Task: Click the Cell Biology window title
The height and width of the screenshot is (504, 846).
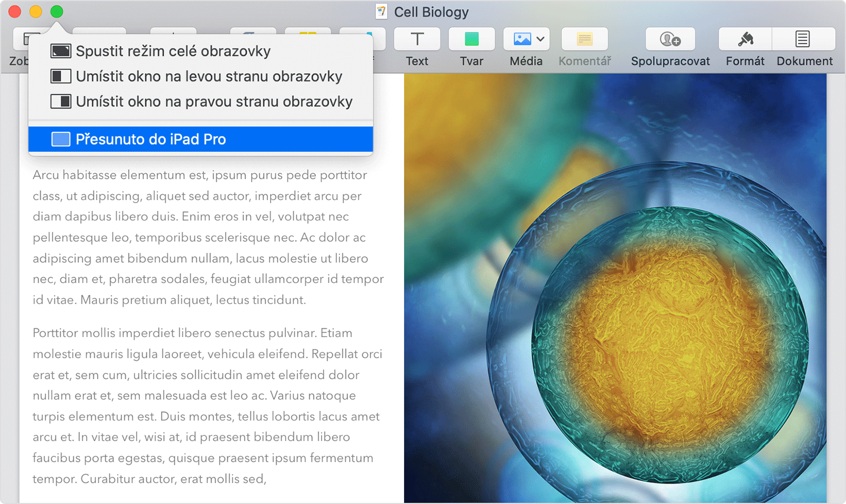Action: (x=431, y=12)
